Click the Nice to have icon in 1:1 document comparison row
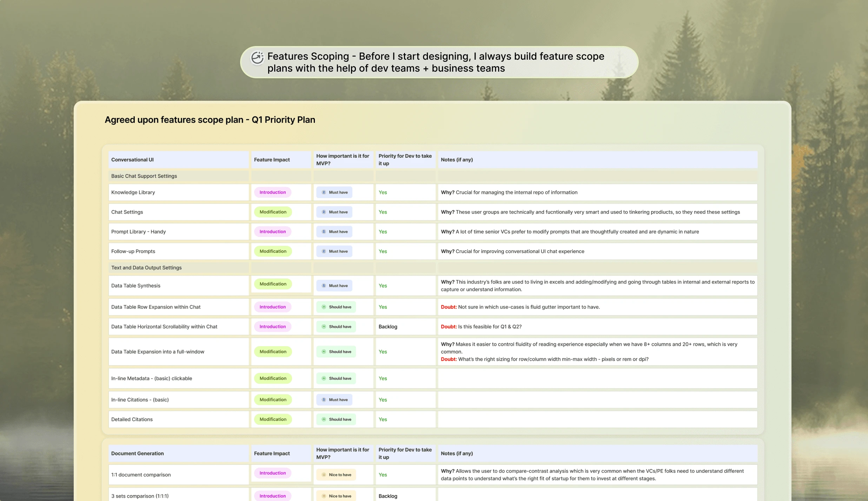Image resolution: width=868 pixels, height=501 pixels. coord(324,475)
